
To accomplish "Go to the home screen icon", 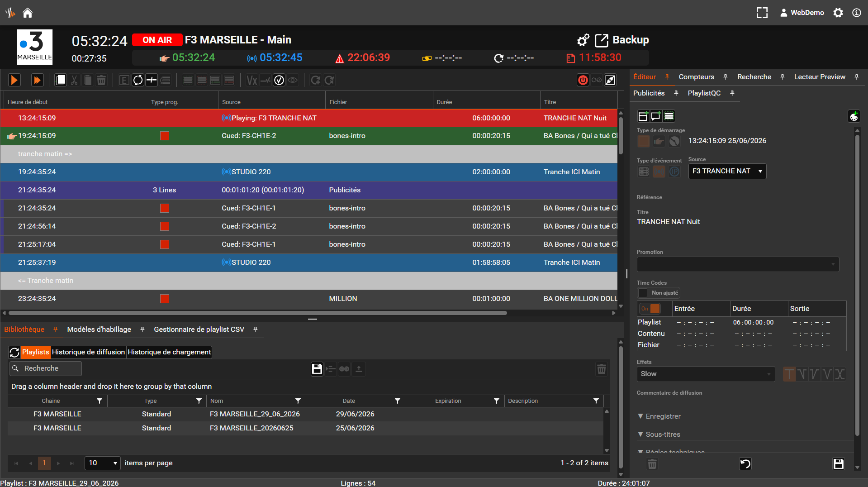I will (28, 13).
